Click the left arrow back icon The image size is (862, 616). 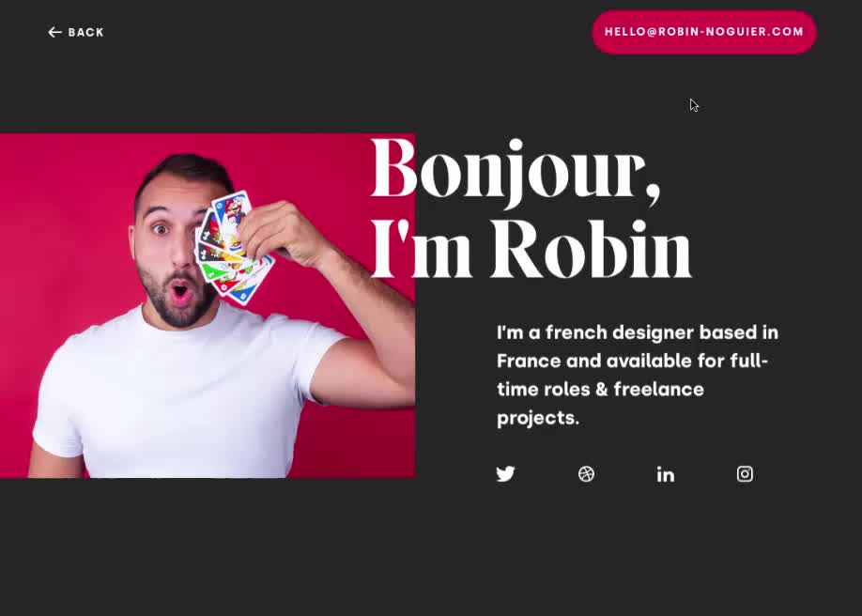pyautogui.click(x=54, y=33)
